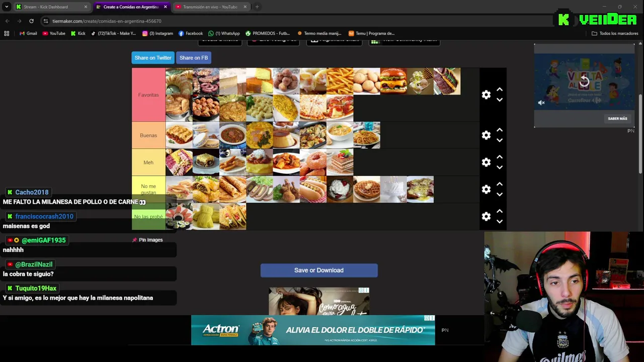Move No me gustan tier up
The width and height of the screenshot is (644, 362).
pos(500,185)
